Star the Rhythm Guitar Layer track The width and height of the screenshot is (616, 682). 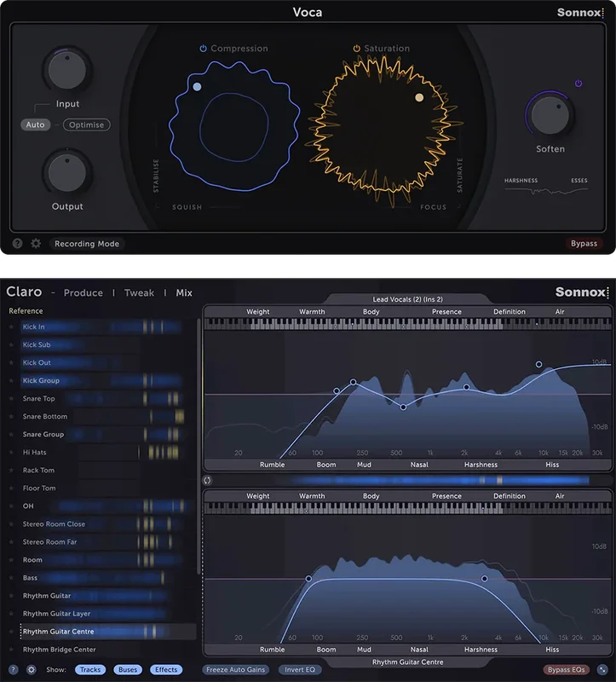(x=11, y=614)
